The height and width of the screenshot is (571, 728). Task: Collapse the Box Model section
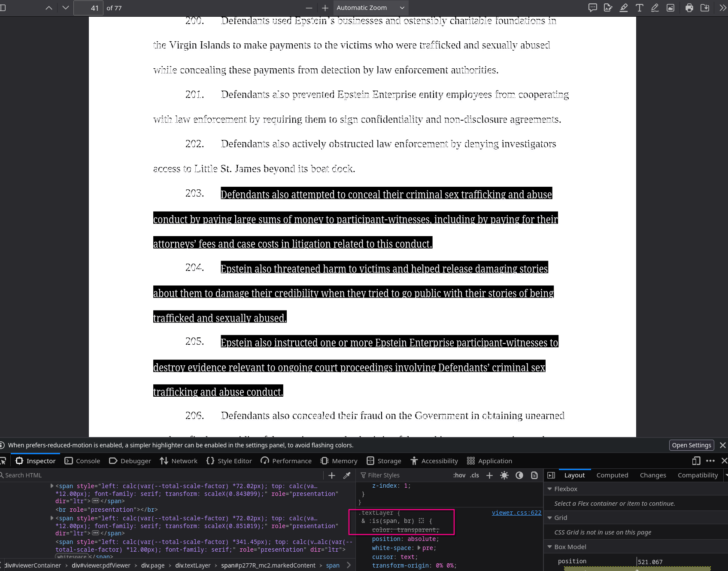[x=549, y=547]
